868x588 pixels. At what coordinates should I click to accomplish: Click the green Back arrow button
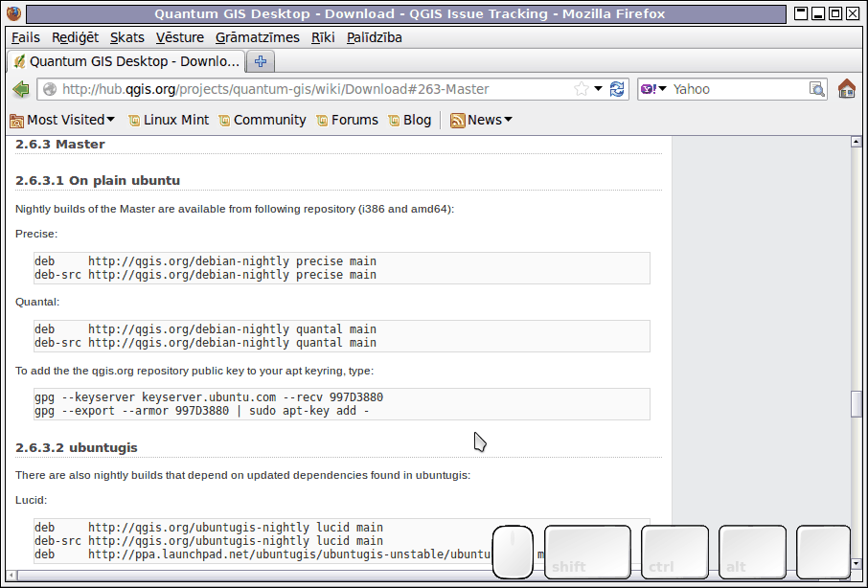coord(21,89)
